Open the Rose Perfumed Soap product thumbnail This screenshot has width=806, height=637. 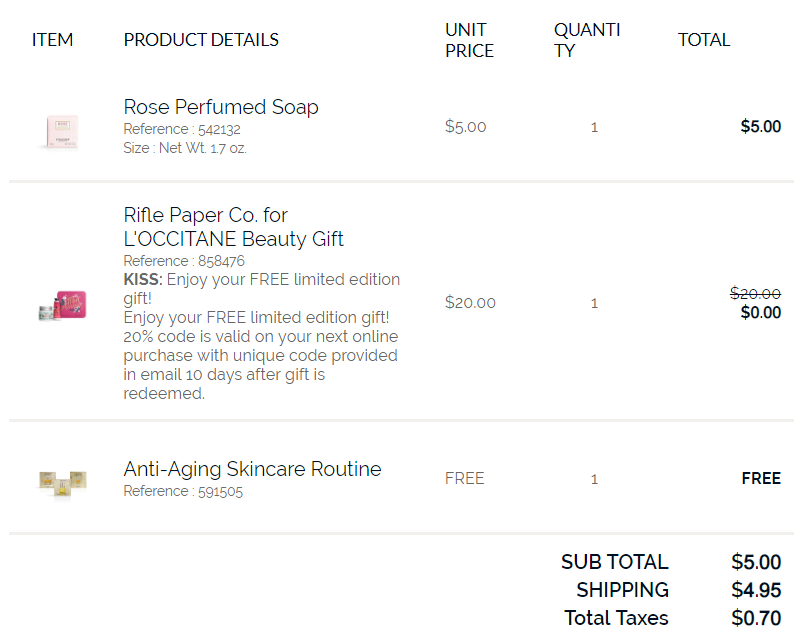point(62,132)
